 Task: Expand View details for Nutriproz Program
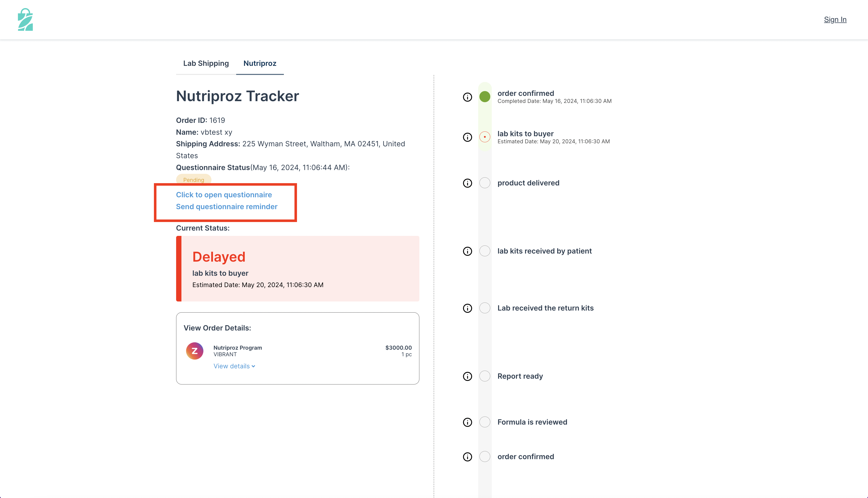[x=234, y=366]
